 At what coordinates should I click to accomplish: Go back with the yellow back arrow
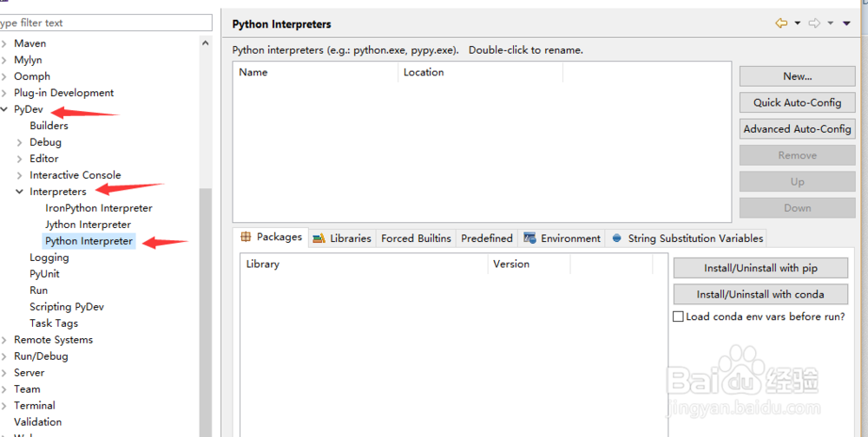coord(781,23)
